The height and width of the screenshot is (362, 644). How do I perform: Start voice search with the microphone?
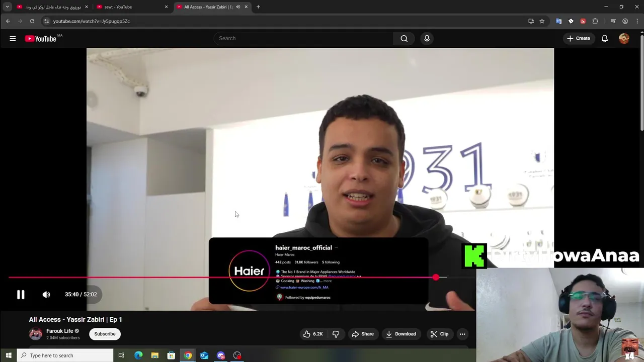tap(427, 38)
